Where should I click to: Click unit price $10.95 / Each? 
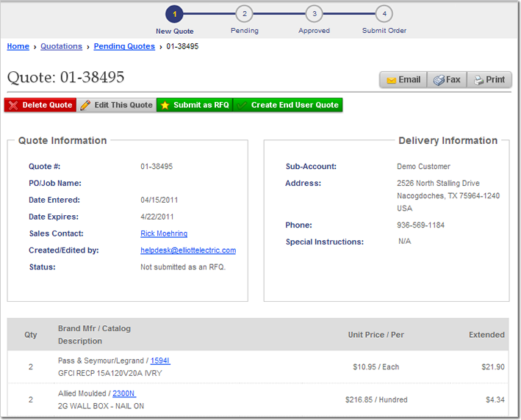pos(376,367)
